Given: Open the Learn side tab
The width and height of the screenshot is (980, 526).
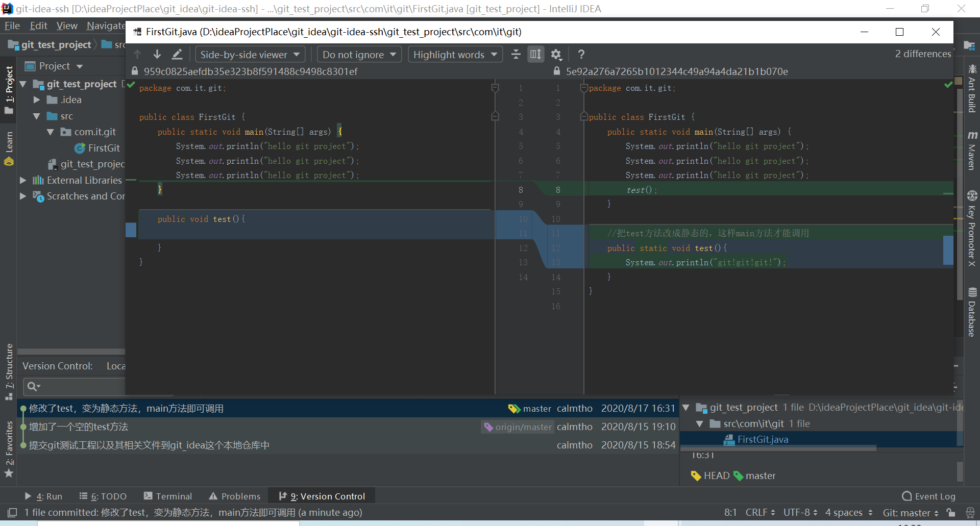Looking at the screenshot, I should [x=9, y=148].
